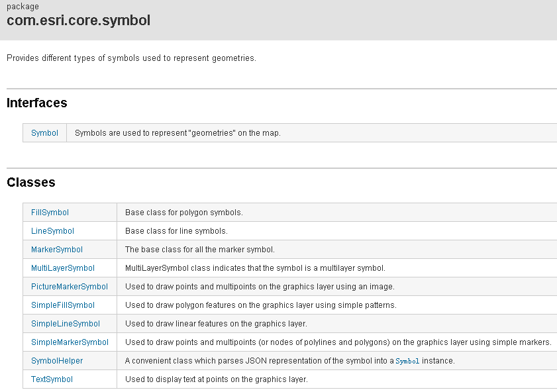This screenshot has height=392, width=557.
Task: Open the MarkerSymbol class link
Action: point(56,249)
